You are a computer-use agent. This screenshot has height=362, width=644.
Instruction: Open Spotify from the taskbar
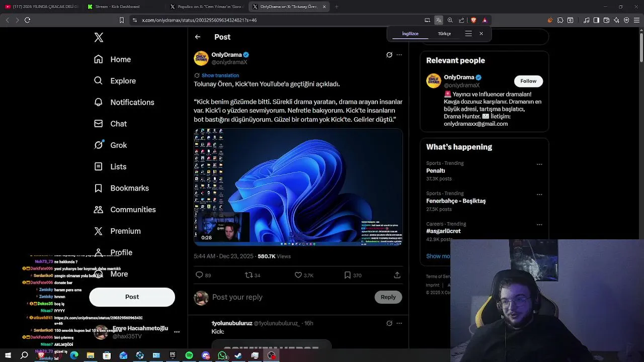189,355
